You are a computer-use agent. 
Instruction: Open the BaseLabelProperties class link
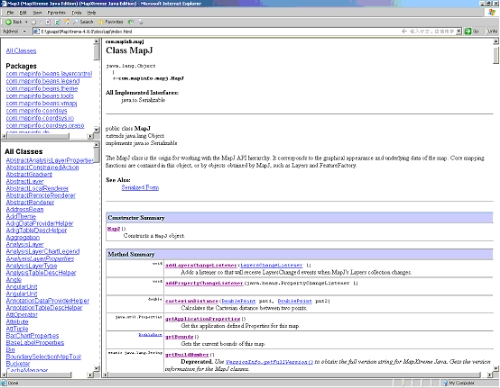coord(35,343)
